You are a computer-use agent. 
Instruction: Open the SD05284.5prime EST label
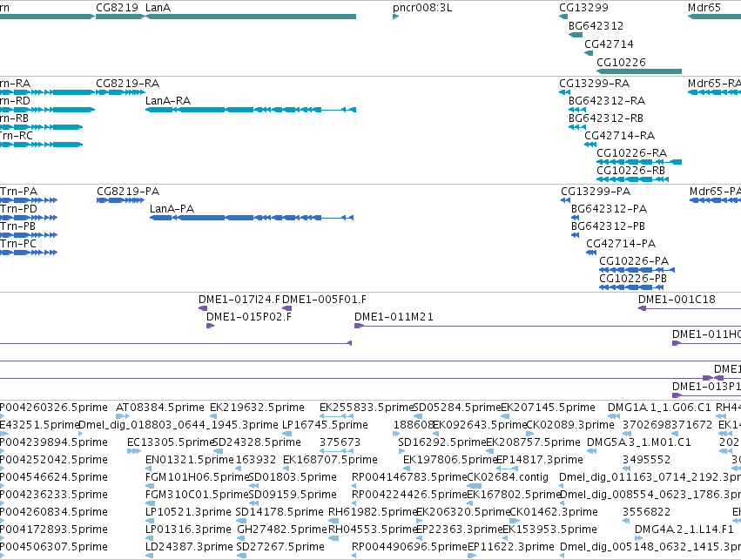point(457,408)
